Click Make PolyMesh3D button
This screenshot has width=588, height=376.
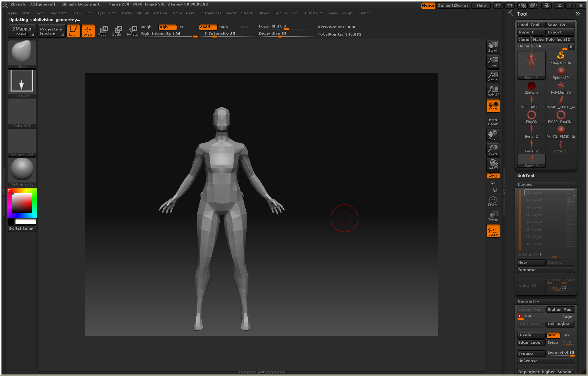coord(553,40)
